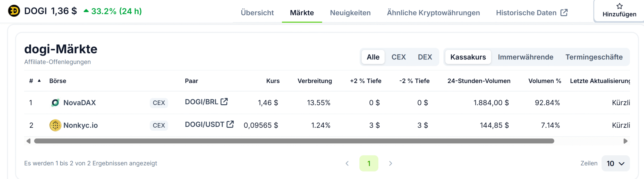The height and width of the screenshot is (179, 644).
Task: Open the external link icon beside Historische Daten
Action: click(x=564, y=13)
